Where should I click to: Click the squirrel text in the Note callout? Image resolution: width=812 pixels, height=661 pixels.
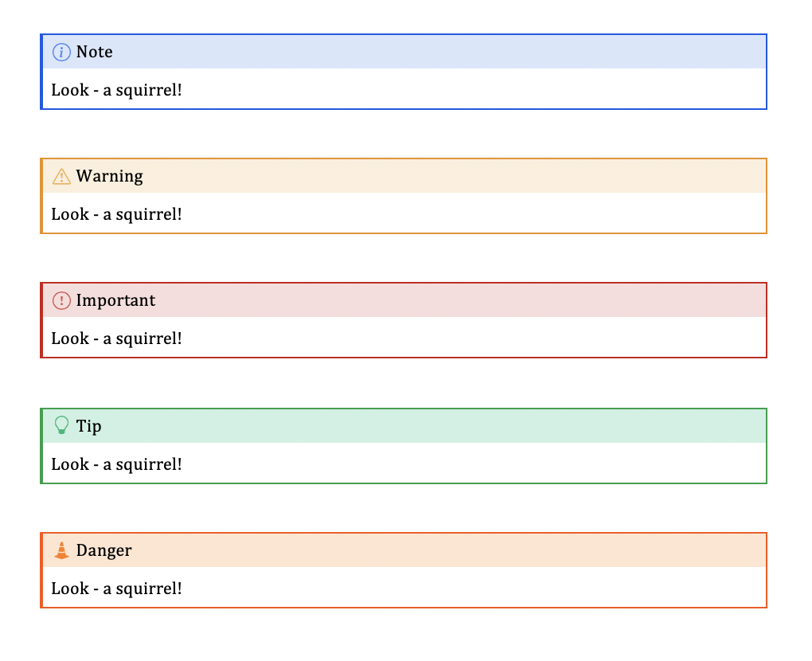117,90
